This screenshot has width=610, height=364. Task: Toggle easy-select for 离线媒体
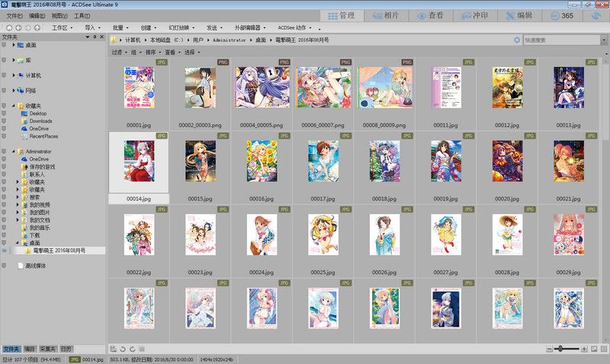[x=4, y=266]
